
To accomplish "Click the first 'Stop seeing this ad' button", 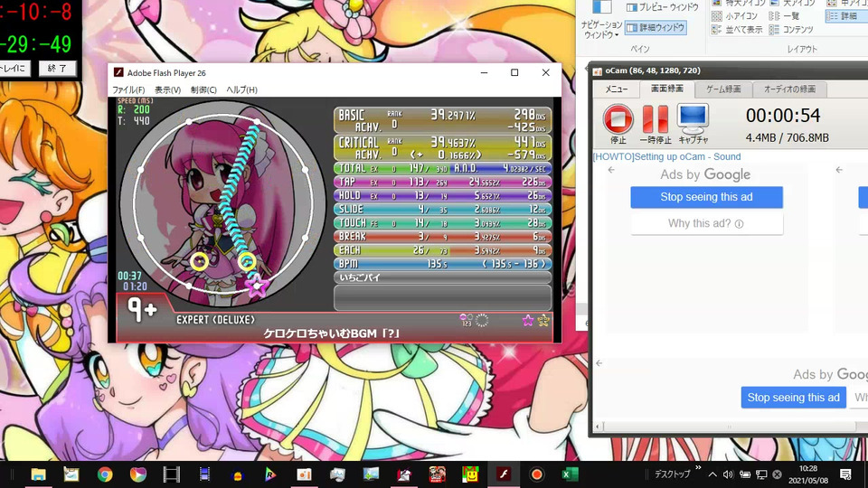I will pos(706,197).
